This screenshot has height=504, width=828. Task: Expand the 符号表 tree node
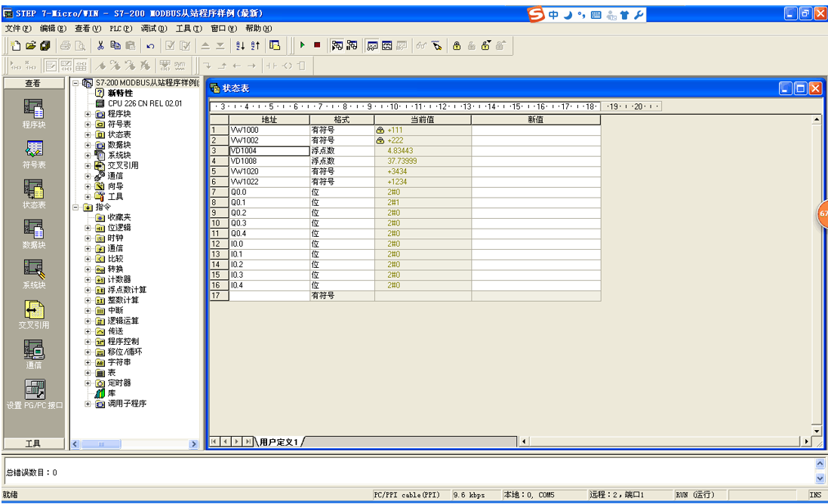click(x=88, y=124)
